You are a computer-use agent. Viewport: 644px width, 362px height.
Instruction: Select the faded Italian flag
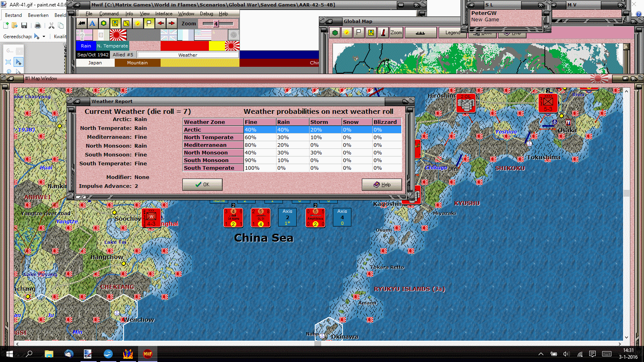[101, 35]
